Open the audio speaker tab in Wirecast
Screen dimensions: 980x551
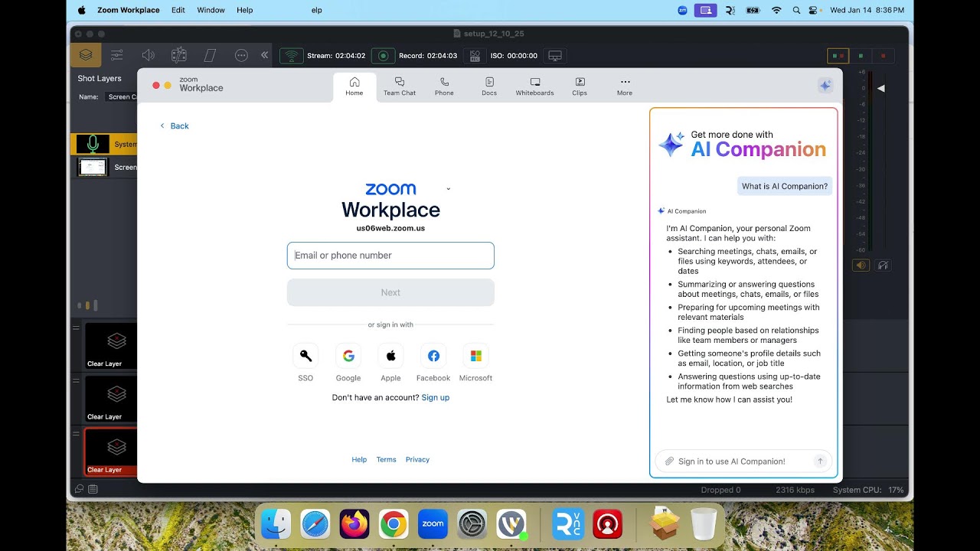point(149,55)
